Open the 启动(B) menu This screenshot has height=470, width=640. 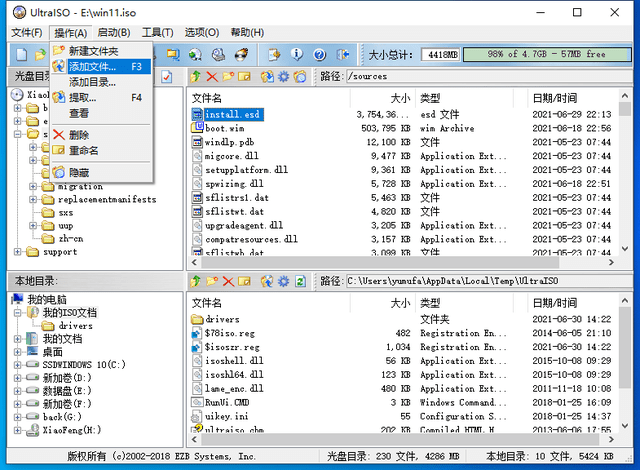click(114, 33)
